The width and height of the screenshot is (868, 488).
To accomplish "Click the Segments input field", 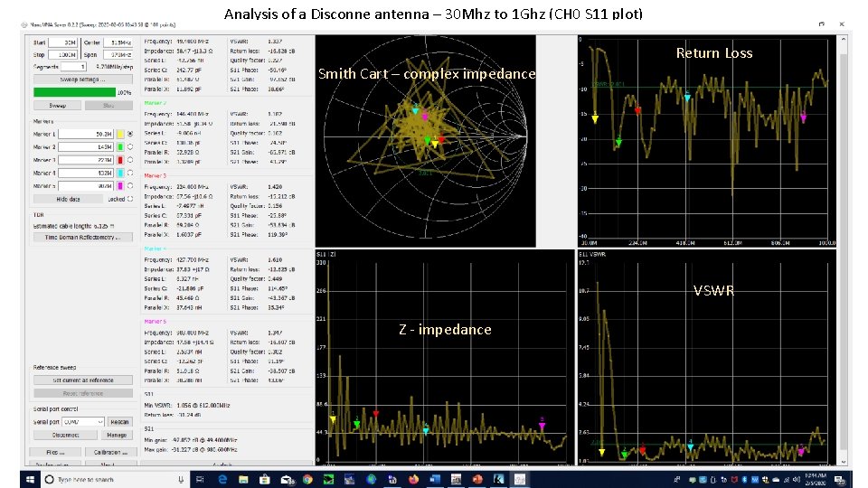I will 73,66.
